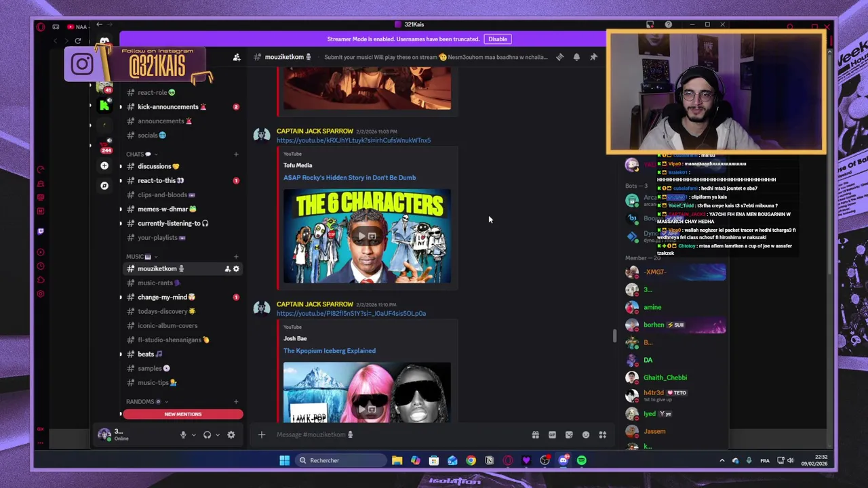
Task: Open the clips-and-bloods channel
Action: point(182,195)
